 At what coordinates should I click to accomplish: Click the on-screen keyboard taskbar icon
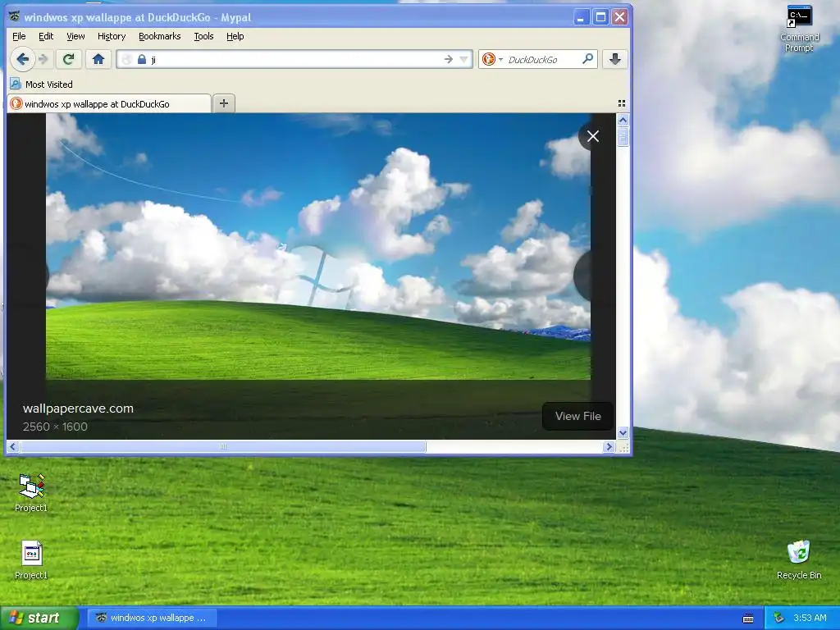[748, 619]
